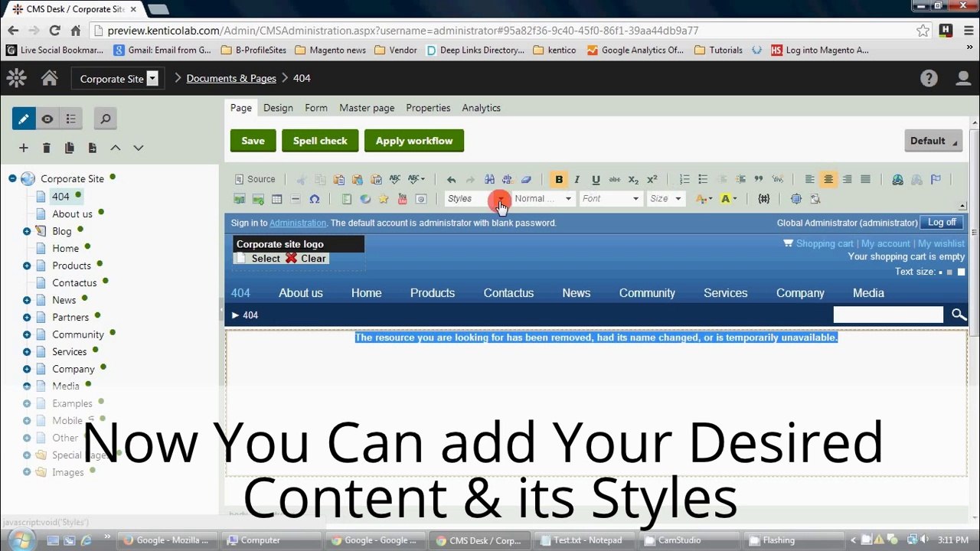This screenshot has width=980, height=551.
Task: Open the help question mark icon
Action: point(929,78)
